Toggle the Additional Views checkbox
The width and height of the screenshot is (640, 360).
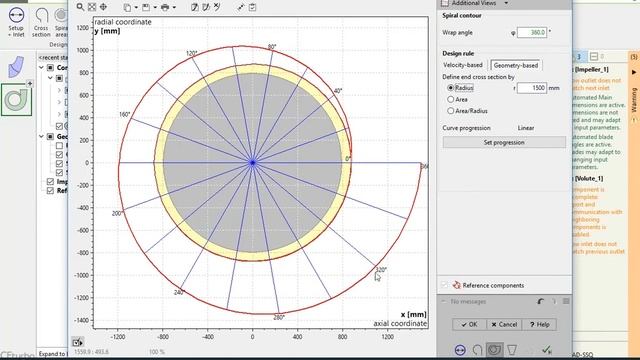coord(445,3)
